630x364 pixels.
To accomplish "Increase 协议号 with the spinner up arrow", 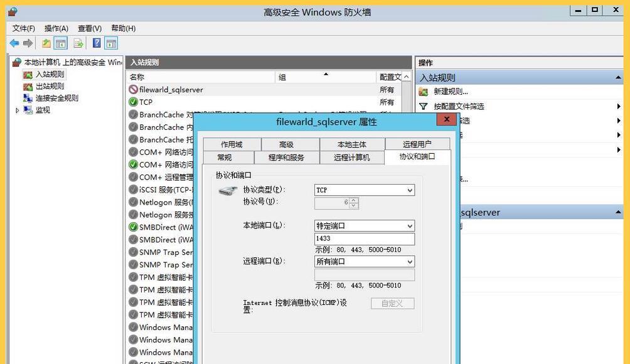I will pyautogui.click(x=353, y=200).
